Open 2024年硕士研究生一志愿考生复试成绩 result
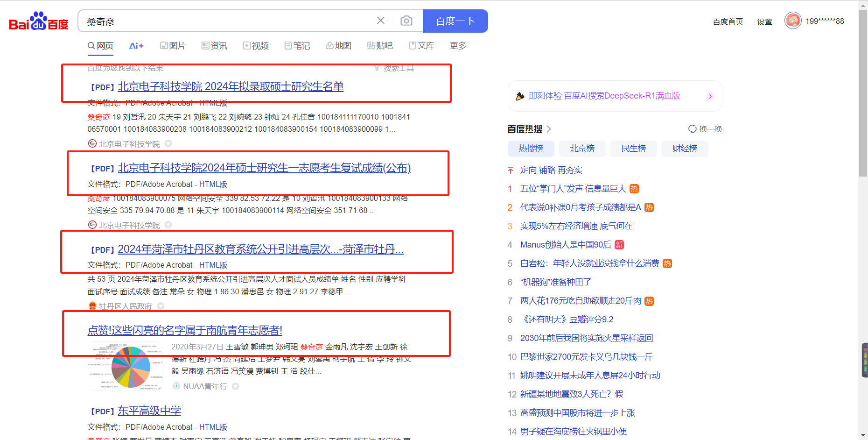Viewport: 868px width, 440px height. click(264, 168)
